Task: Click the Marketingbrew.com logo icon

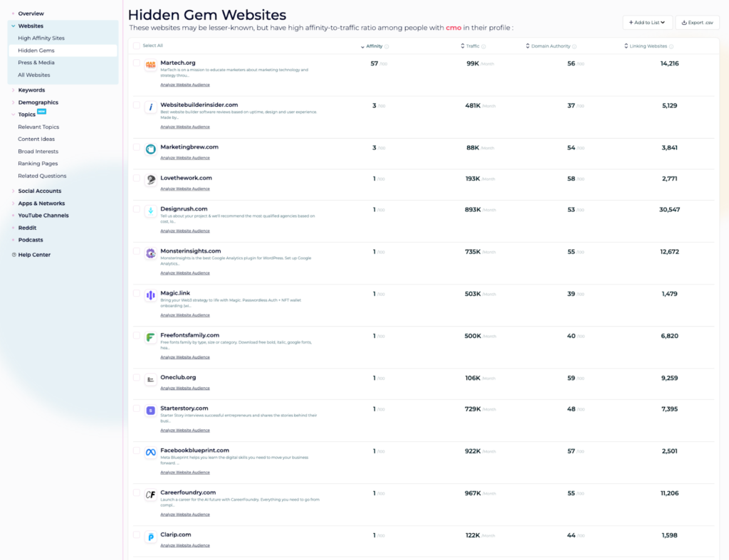Action: [150, 149]
